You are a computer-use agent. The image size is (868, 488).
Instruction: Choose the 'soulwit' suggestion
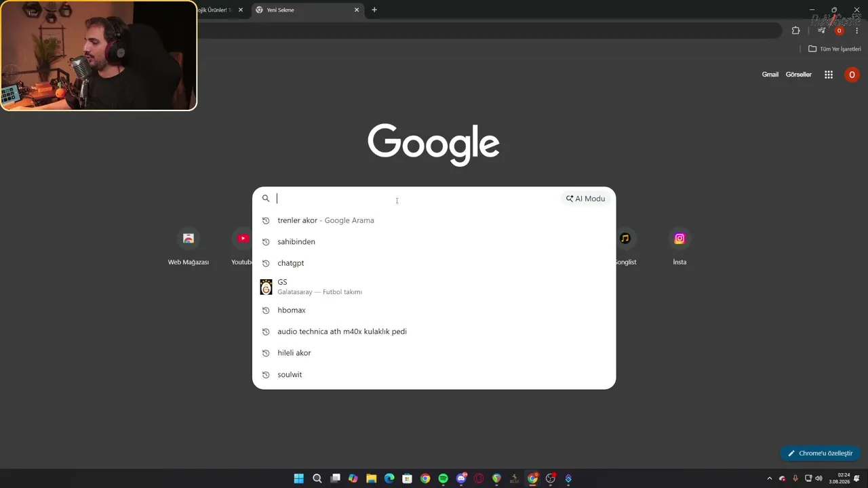(x=434, y=375)
